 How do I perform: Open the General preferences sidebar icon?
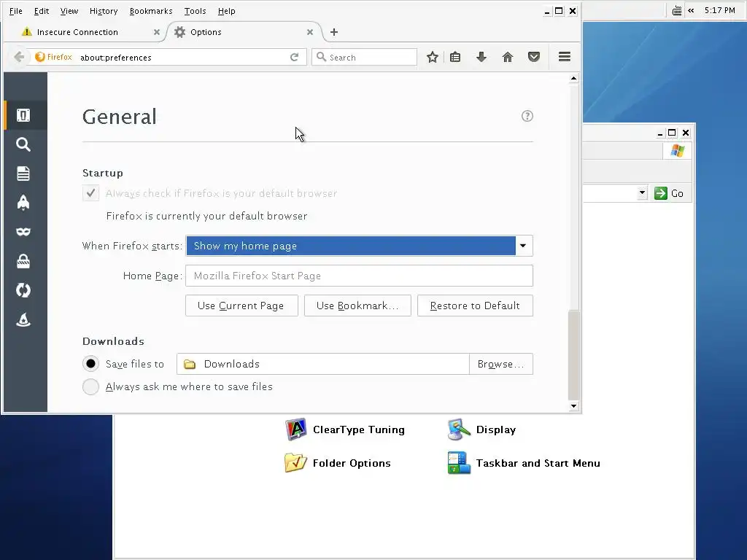pos(23,115)
